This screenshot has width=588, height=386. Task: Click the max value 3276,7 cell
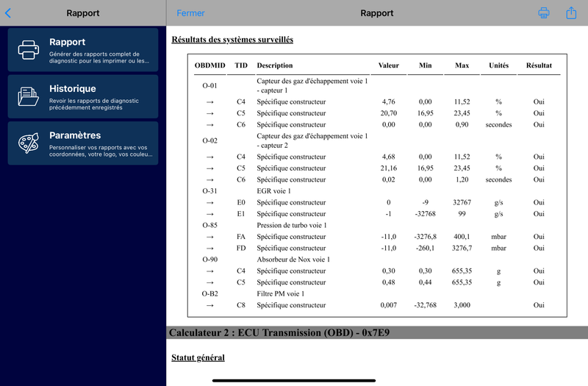pyautogui.click(x=462, y=248)
